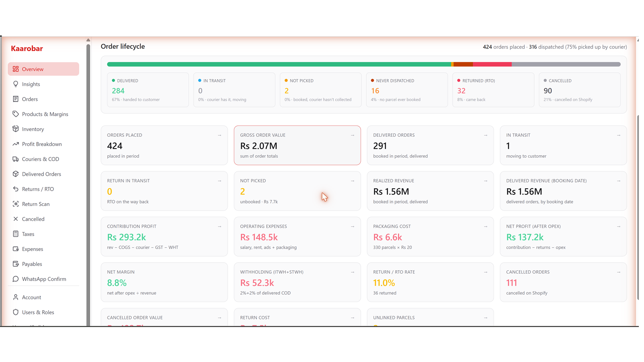Open the Realized Revenue card
This screenshot has width=644, height=362.
point(430,191)
